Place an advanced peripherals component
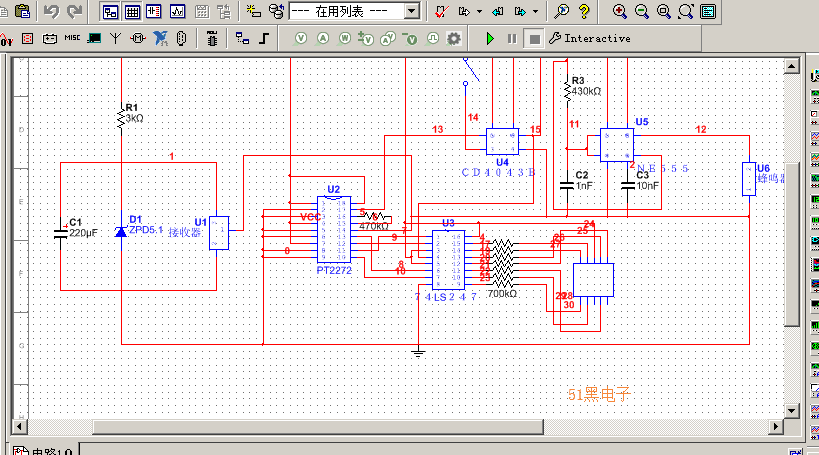The width and height of the screenshot is (819, 455). (94, 38)
